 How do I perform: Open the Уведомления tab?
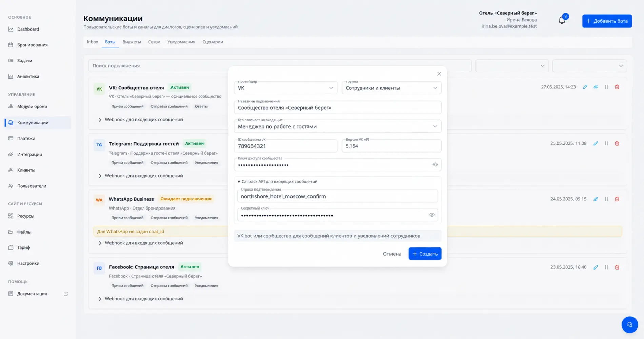(181, 42)
